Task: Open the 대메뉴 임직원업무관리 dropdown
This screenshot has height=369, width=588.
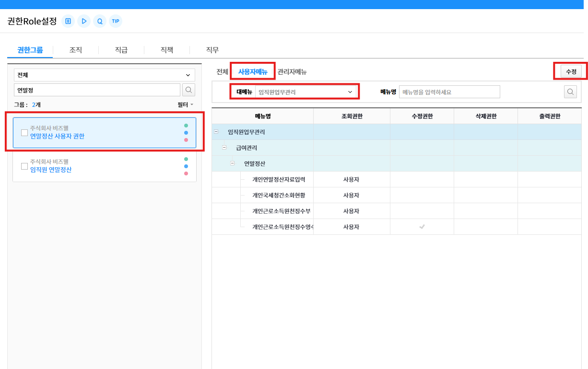Action: pyautogui.click(x=306, y=92)
